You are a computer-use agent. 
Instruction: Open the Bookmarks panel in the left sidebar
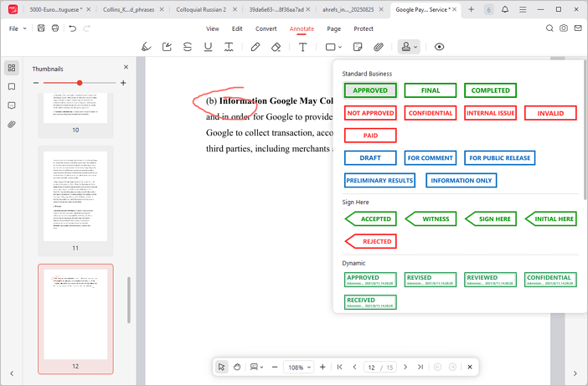click(12, 87)
